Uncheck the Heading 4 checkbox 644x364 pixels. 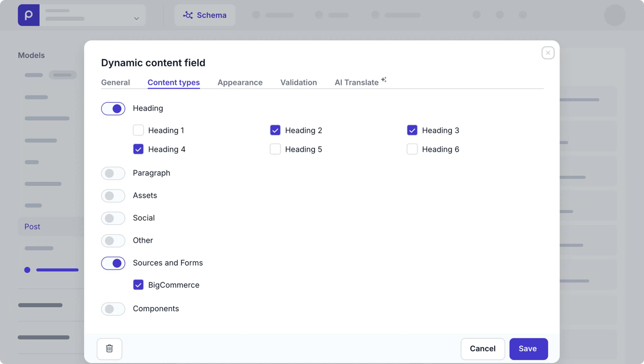(x=138, y=149)
